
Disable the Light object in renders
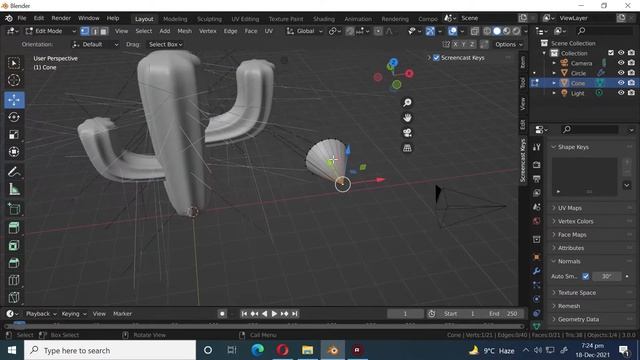631,93
